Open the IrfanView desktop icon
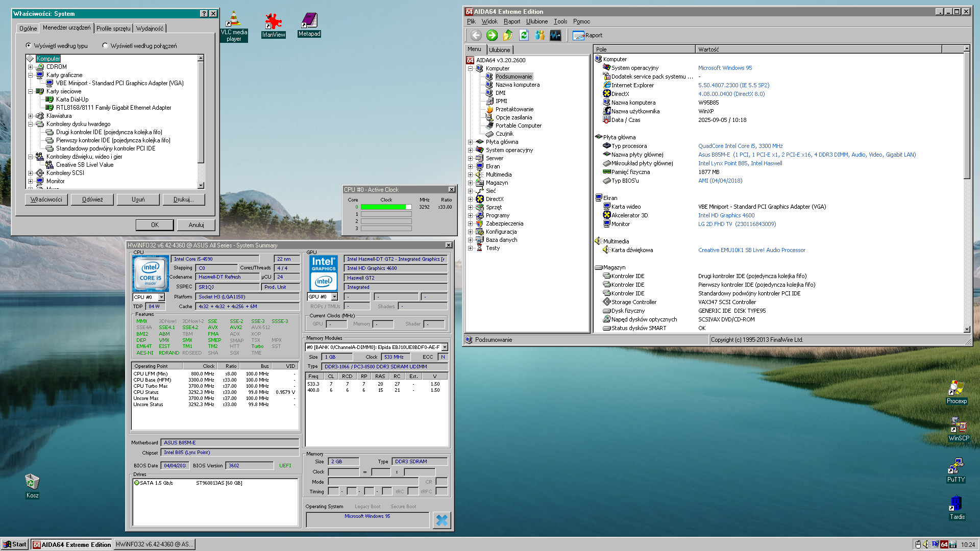 pyautogui.click(x=274, y=26)
